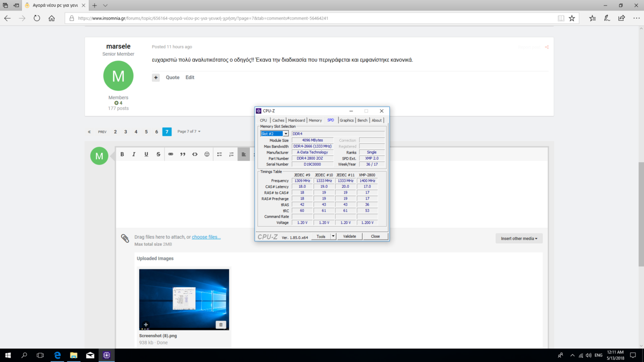Switch to the CPU tab in CPU-Z
The height and width of the screenshot is (362, 644).
click(x=263, y=120)
